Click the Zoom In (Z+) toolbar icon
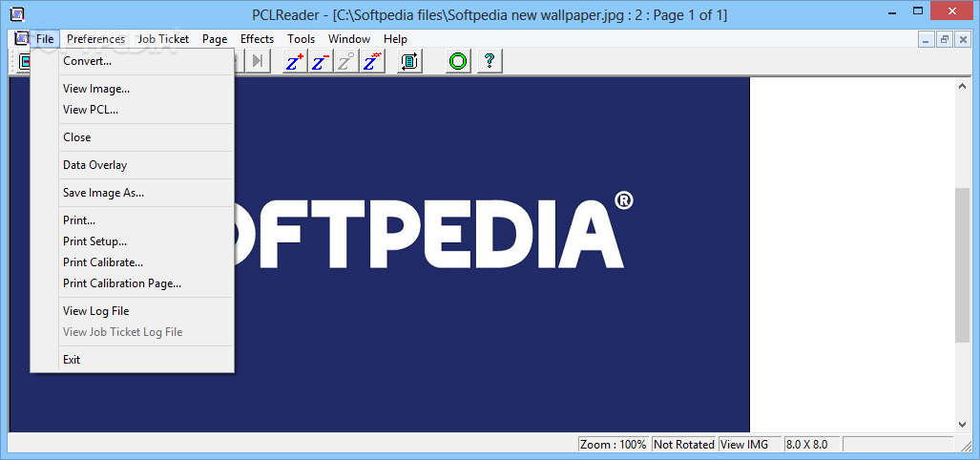Screen dimensions: 980x460 click(x=295, y=61)
